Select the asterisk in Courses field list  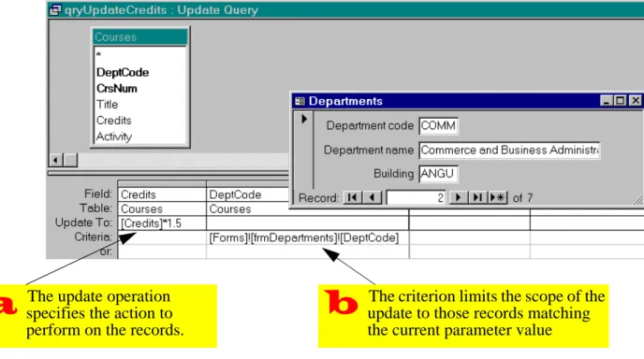[x=98, y=55]
